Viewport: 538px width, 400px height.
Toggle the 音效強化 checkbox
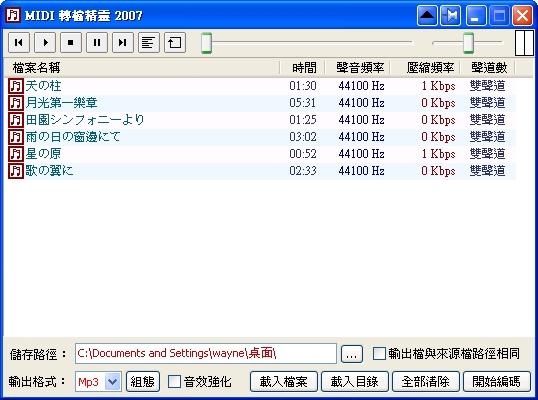[x=174, y=381]
